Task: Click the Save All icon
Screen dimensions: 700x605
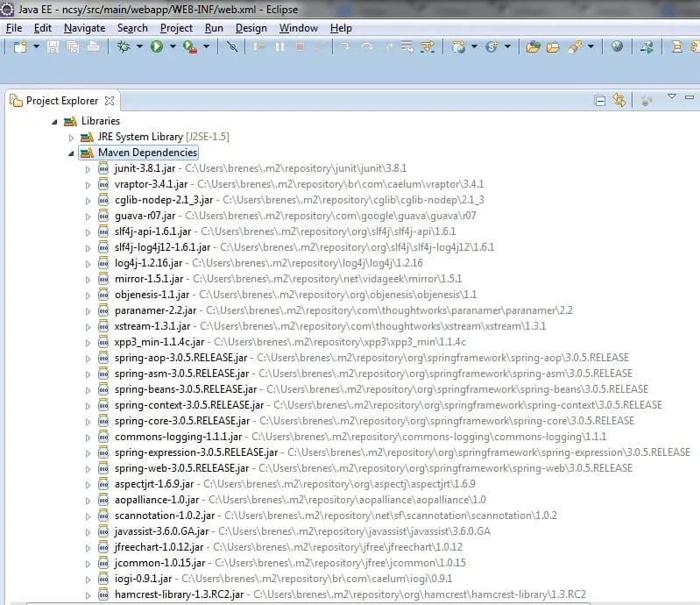Action: 74,46
